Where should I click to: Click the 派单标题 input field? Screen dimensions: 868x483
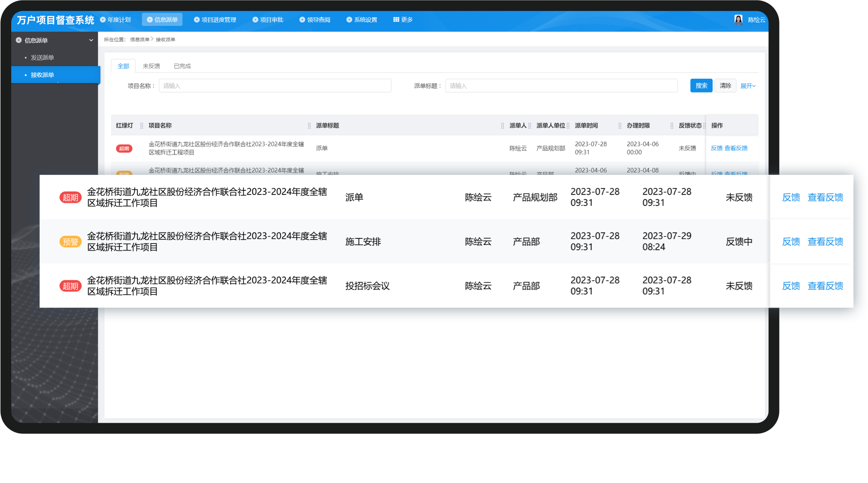tap(561, 86)
